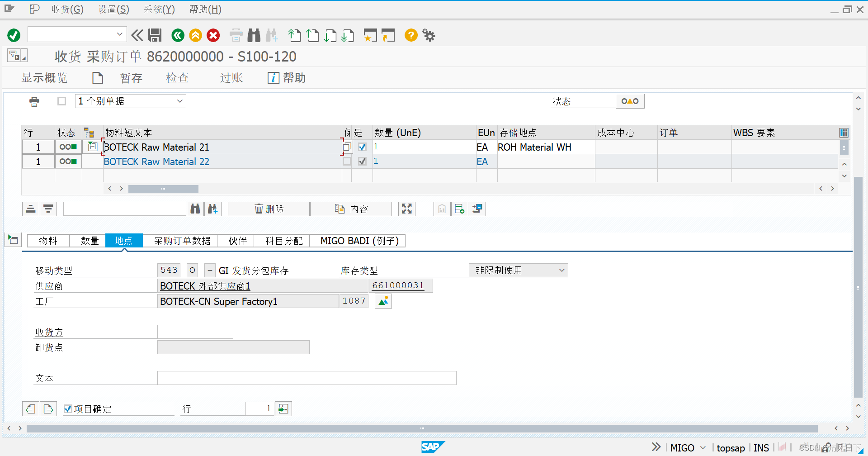Image resolution: width=868 pixels, height=456 pixels.
Task: Toggle the checkbox next to header printer icon
Action: pyautogui.click(x=62, y=101)
